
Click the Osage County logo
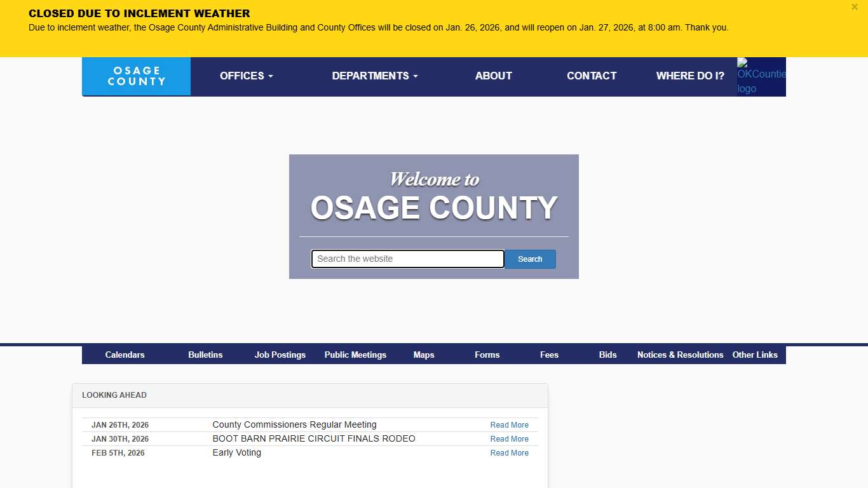point(136,76)
